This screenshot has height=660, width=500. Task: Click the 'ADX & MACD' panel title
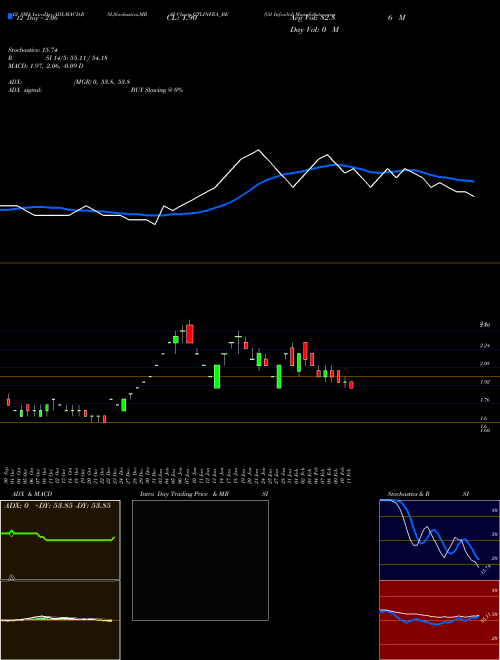click(x=32, y=494)
